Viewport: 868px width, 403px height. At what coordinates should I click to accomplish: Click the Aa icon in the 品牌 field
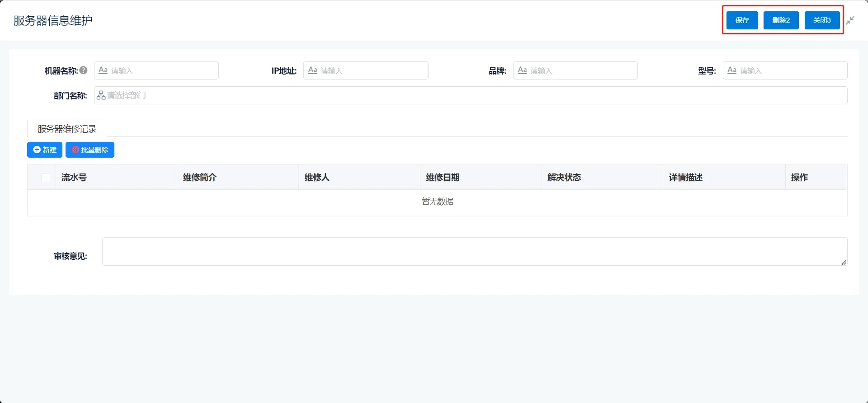point(522,70)
